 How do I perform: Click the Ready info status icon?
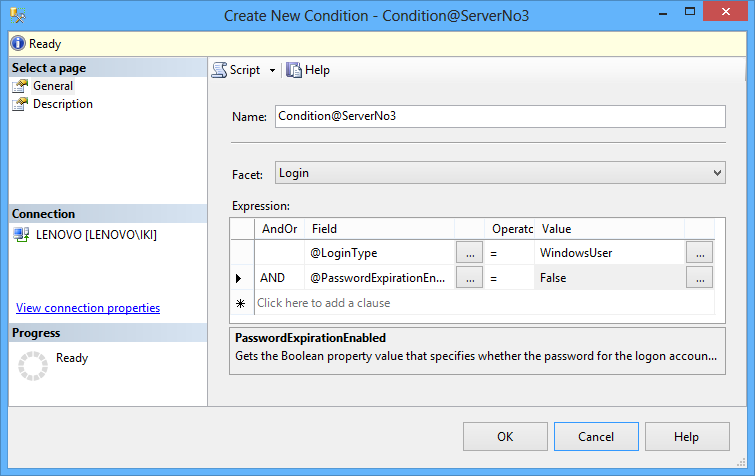pos(18,44)
